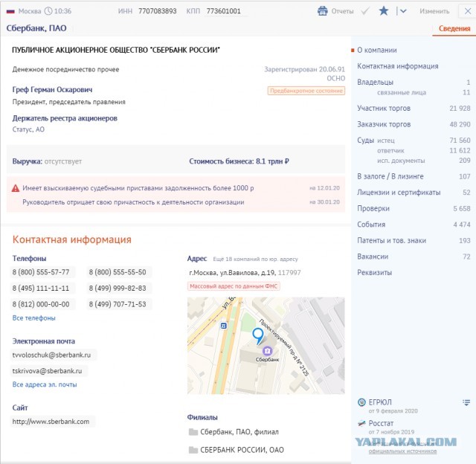Open branch Сбербанк, ПАО, филиал

tap(239, 432)
